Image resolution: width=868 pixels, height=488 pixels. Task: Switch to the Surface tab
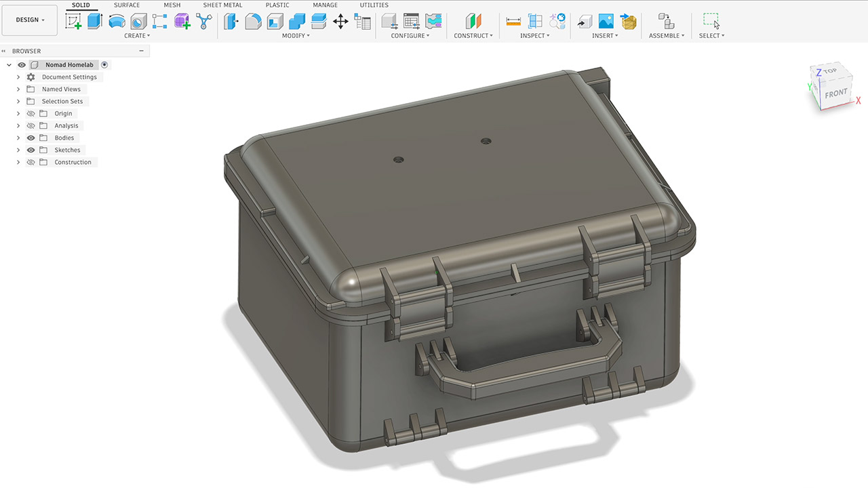[x=127, y=5]
